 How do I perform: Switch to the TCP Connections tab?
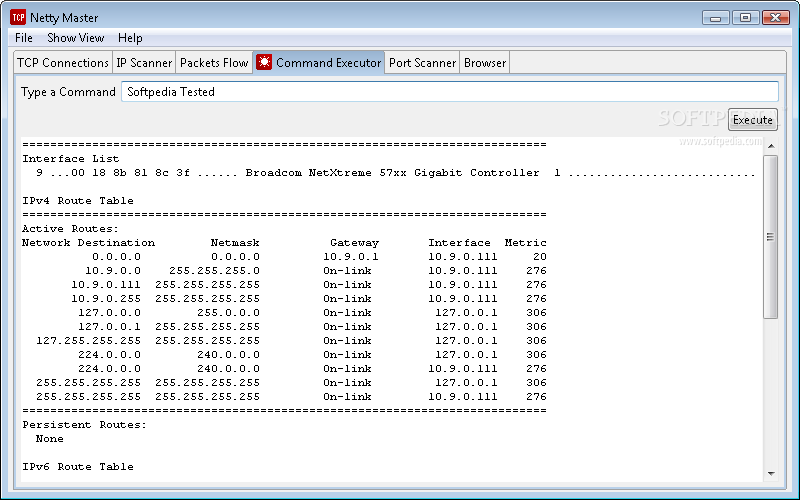[x=63, y=63]
